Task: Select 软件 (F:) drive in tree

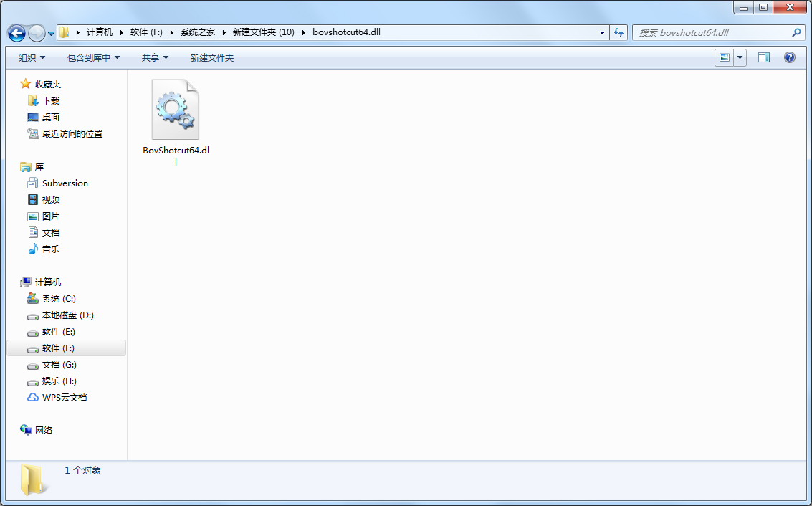Action: pos(58,348)
